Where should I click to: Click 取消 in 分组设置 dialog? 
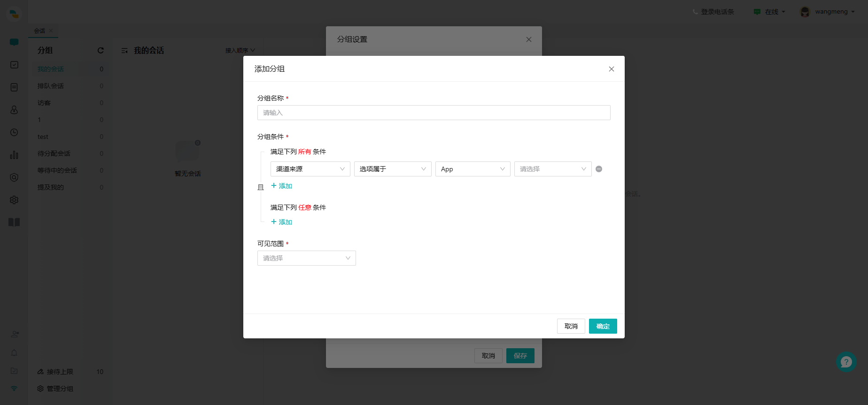[x=488, y=356]
